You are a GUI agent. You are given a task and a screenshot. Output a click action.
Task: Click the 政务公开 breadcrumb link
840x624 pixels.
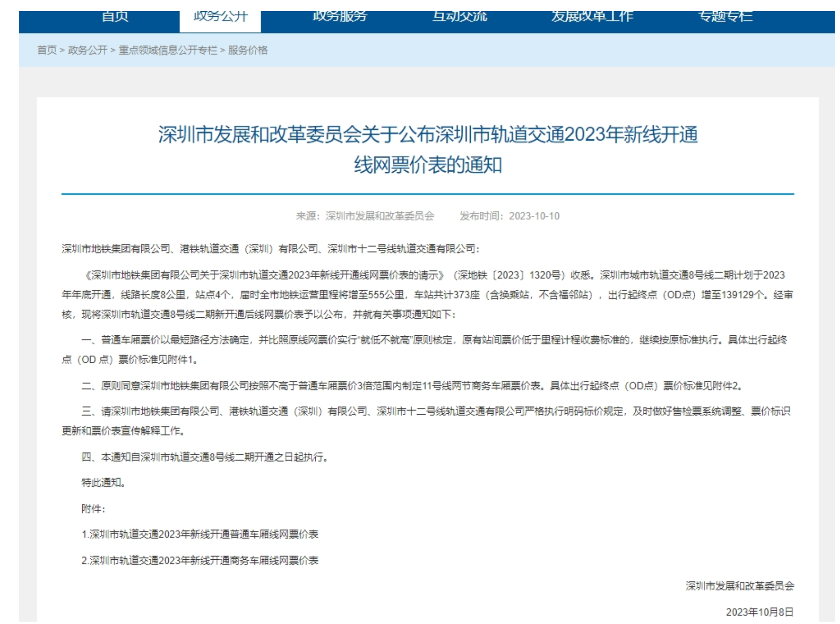pyautogui.click(x=87, y=50)
